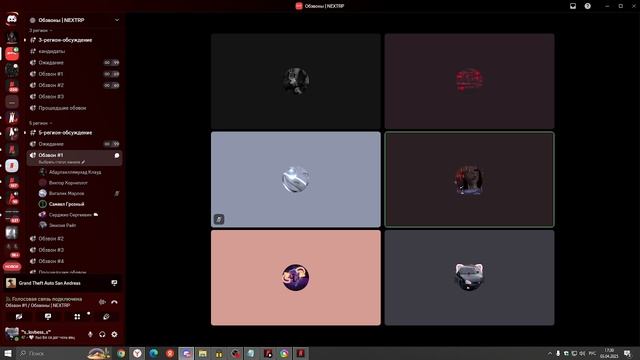The image size is (640, 360).
Task: Focus the green-outlined speaking participant tile
Action: [469, 179]
